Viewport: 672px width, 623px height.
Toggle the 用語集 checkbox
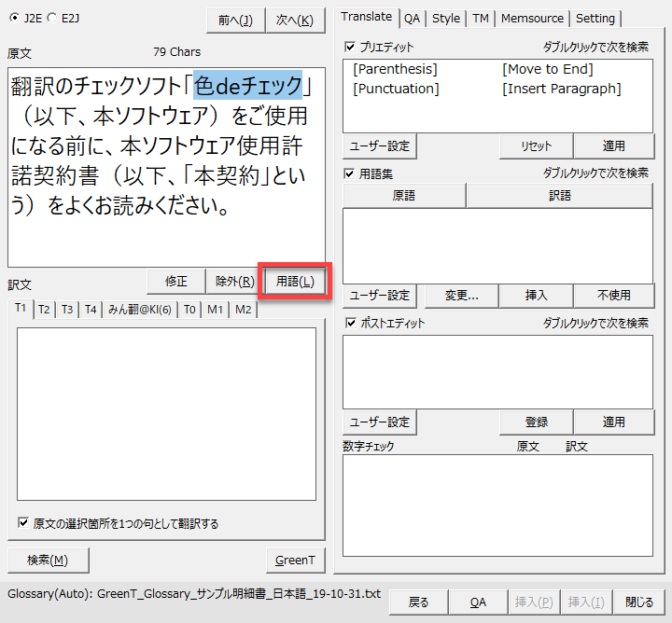tap(350, 173)
